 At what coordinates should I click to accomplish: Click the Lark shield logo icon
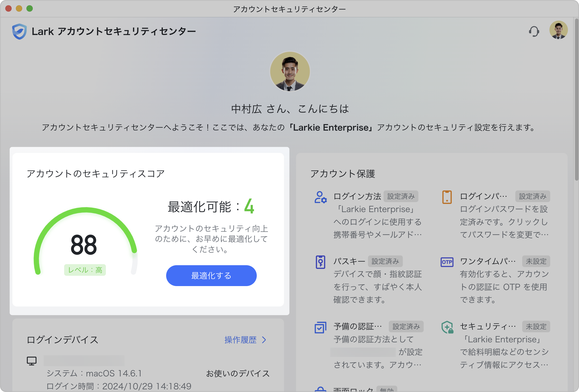coord(19,31)
